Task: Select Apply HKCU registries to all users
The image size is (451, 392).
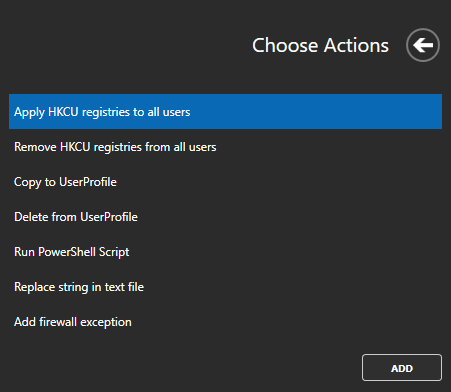Action: tap(225, 112)
